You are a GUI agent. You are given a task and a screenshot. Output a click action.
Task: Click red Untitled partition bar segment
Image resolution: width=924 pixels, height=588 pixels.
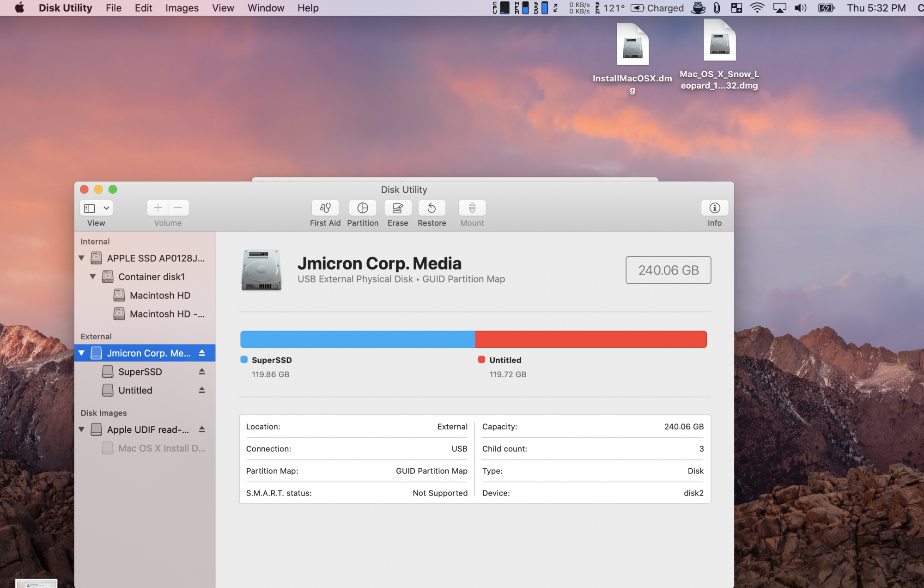(591, 339)
